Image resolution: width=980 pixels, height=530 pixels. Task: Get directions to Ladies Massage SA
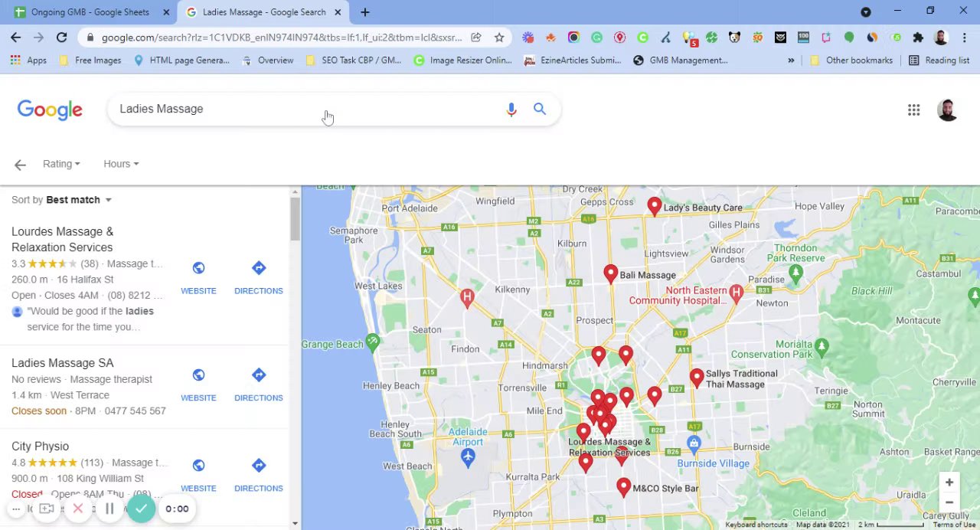point(258,384)
